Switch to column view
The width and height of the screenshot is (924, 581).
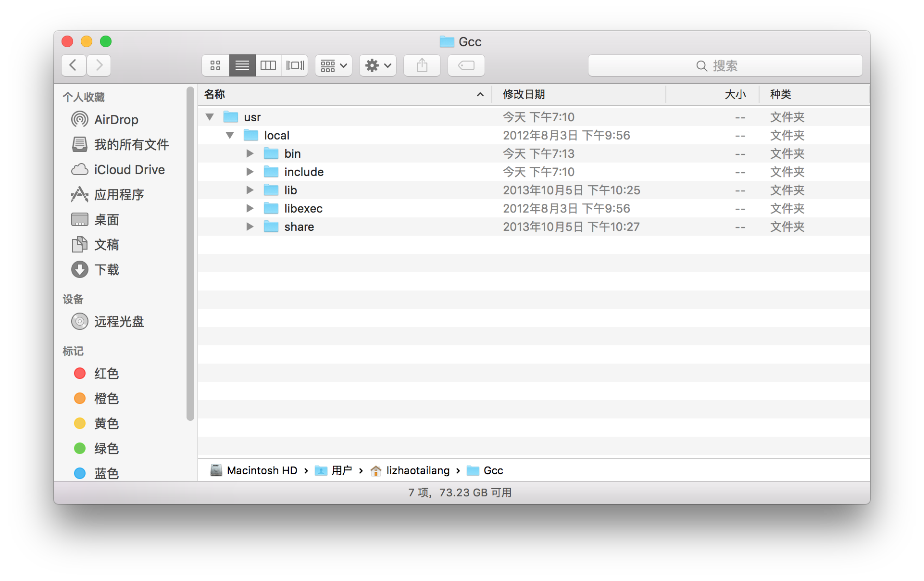point(268,65)
